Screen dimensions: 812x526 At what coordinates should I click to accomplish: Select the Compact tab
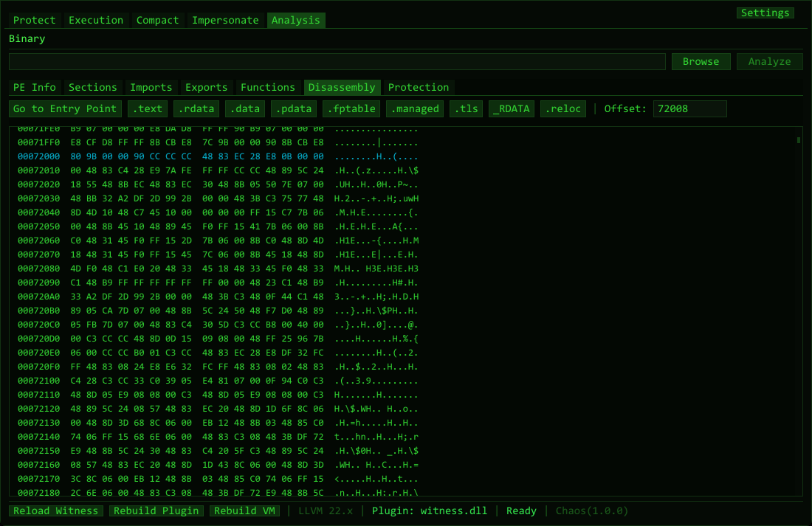tap(157, 21)
